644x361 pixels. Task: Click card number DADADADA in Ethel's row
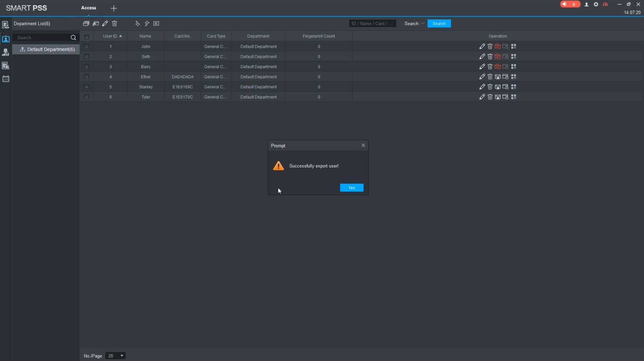point(183,77)
